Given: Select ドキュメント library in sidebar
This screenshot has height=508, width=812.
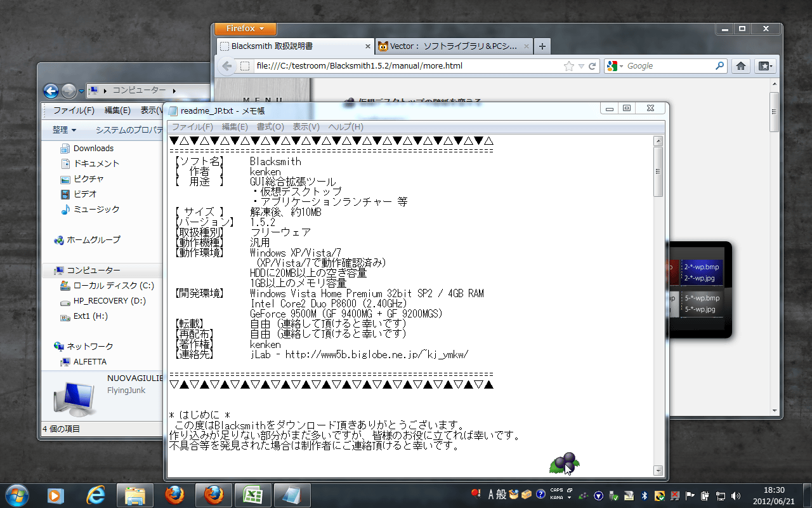Looking at the screenshot, I should click(96, 163).
